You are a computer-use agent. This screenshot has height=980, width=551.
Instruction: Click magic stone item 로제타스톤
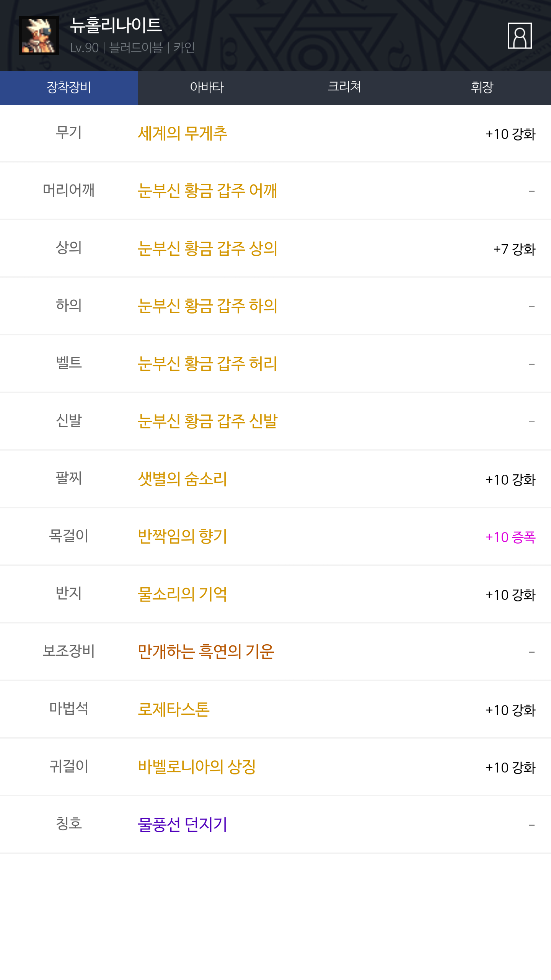tap(173, 710)
